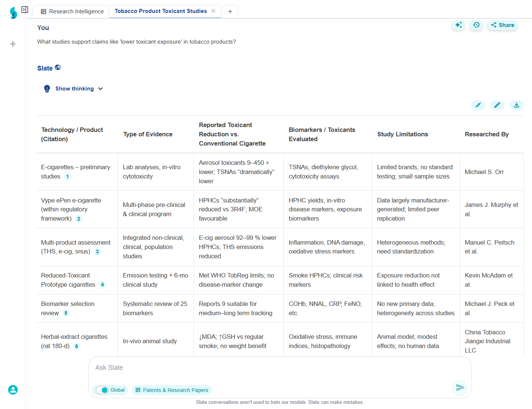Toggle the Global switch off
Viewport: 532px width, 409px height.
point(102,390)
